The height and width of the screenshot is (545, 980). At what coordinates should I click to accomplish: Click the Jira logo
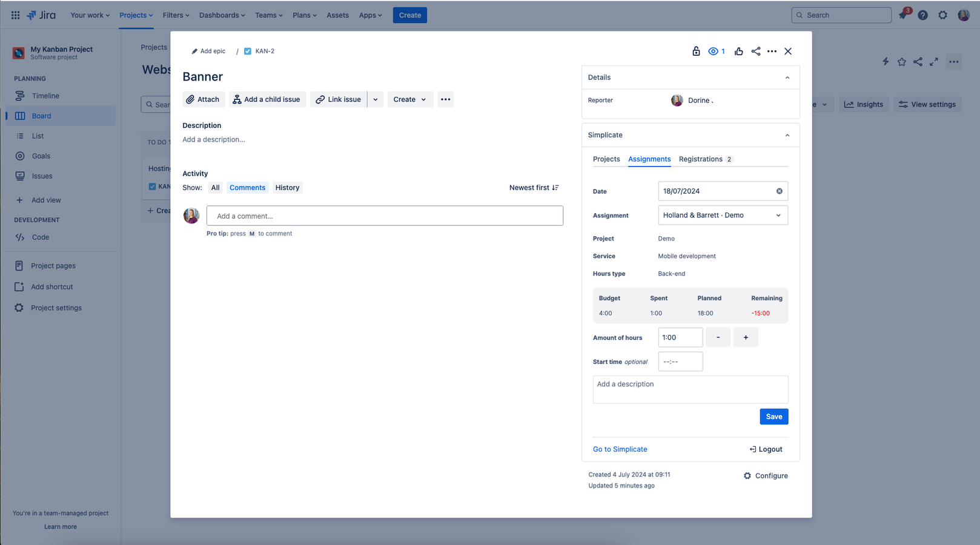tap(41, 15)
